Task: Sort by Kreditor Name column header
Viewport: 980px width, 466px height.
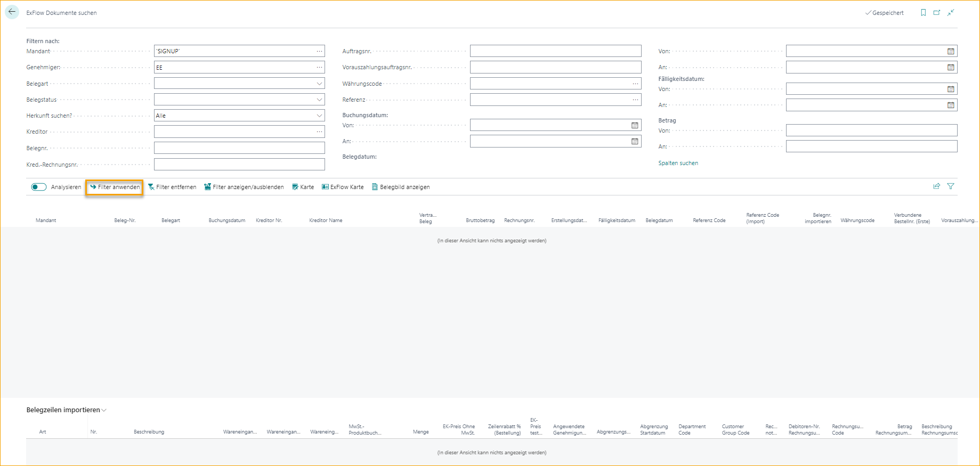Action: click(326, 220)
